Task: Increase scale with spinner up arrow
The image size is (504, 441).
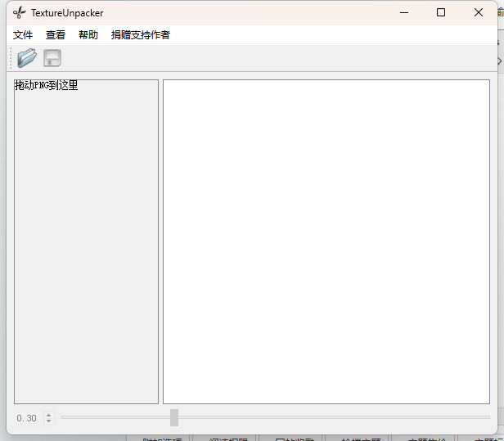Action: 49,415
